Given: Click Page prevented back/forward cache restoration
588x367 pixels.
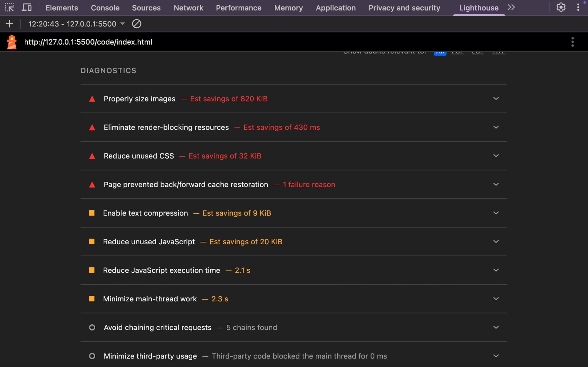Looking at the screenshot, I should tap(186, 185).
